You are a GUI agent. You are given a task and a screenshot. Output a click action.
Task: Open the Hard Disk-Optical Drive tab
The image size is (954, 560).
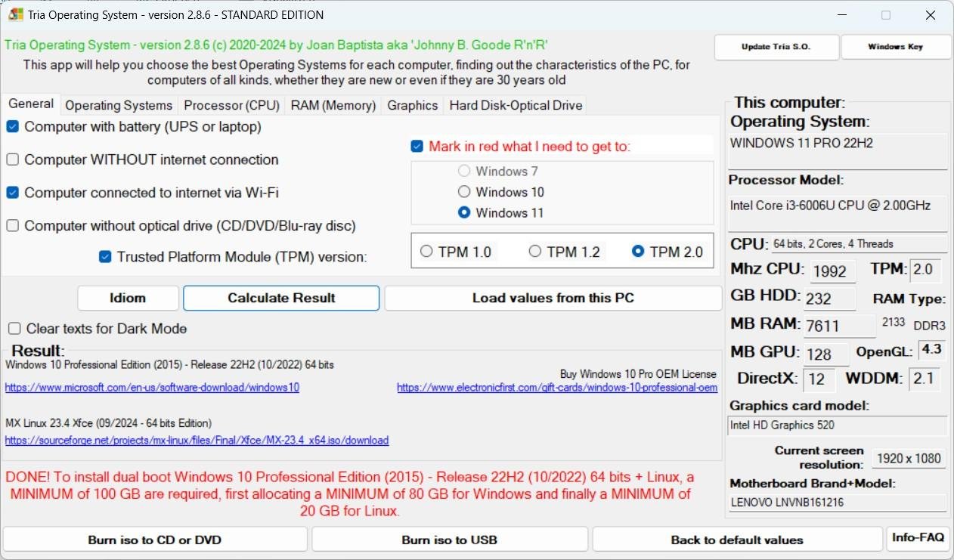pyautogui.click(x=516, y=106)
